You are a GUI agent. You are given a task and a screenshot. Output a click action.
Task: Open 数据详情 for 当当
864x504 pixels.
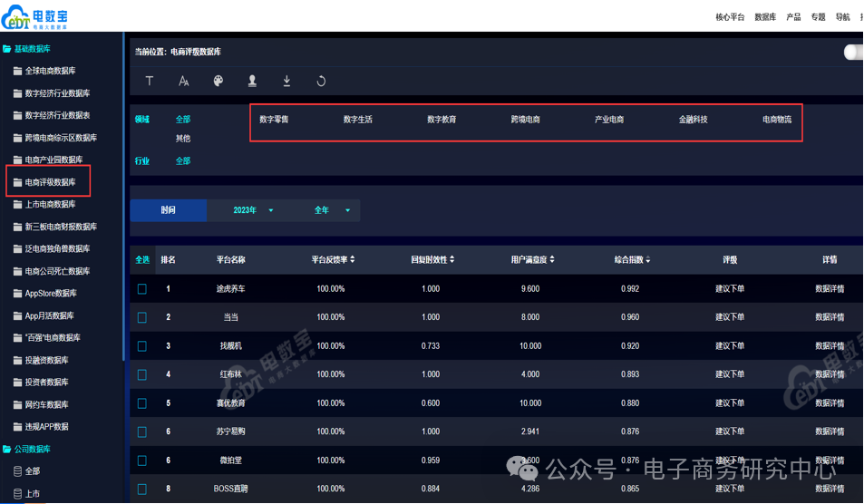pos(830,317)
